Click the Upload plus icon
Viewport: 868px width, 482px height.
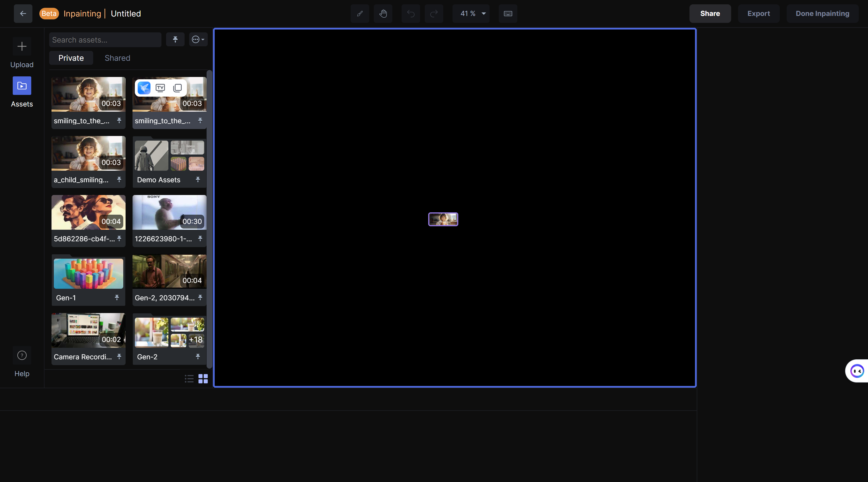click(22, 46)
